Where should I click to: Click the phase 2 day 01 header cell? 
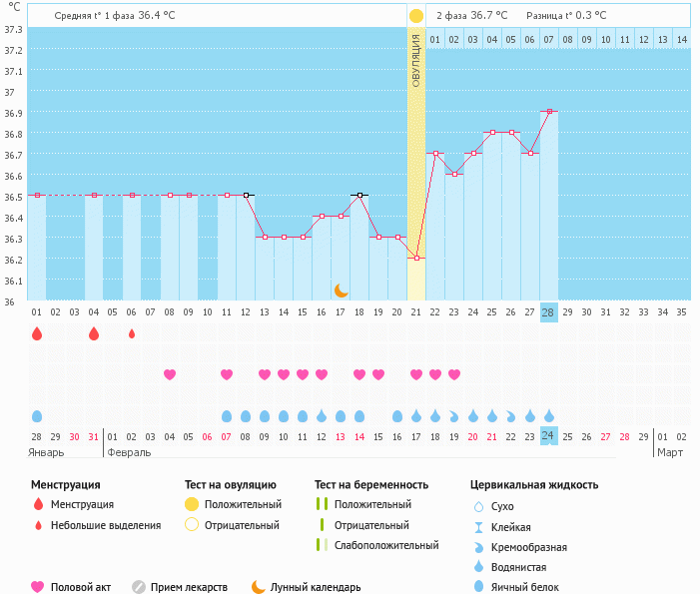click(x=435, y=39)
